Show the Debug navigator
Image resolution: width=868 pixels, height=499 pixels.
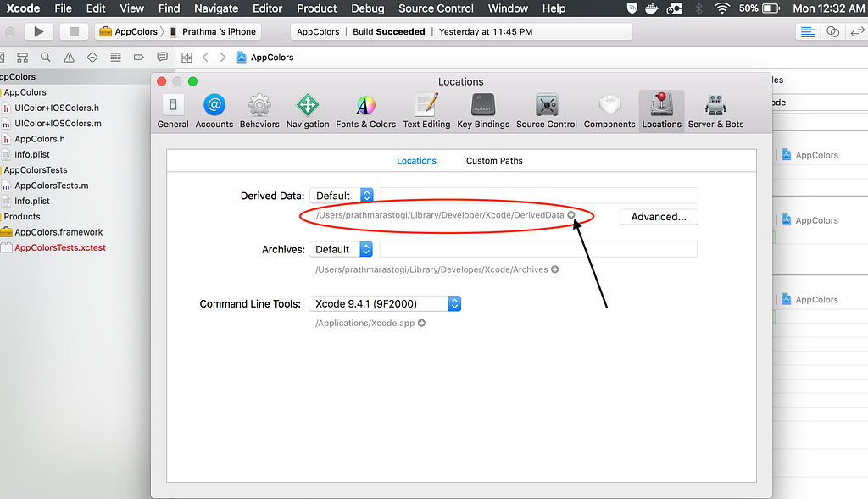coord(115,57)
